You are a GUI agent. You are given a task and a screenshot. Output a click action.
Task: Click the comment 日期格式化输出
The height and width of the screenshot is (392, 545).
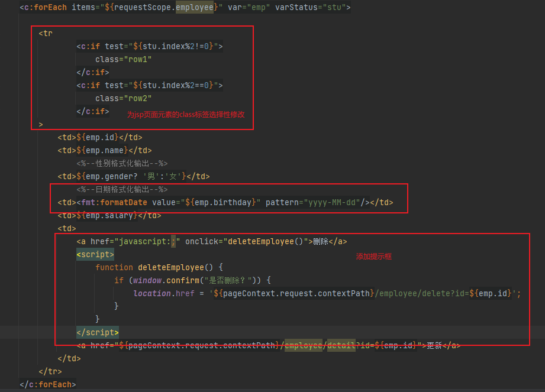(x=122, y=189)
